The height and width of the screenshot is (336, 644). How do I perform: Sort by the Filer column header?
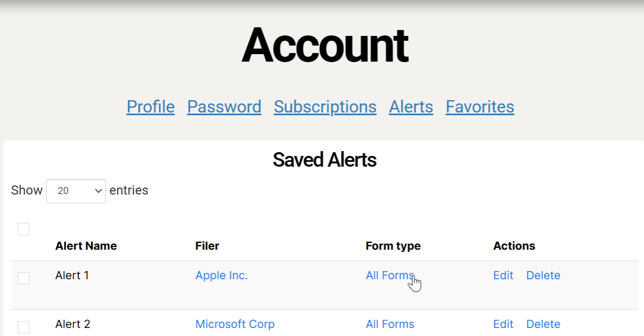click(x=207, y=246)
